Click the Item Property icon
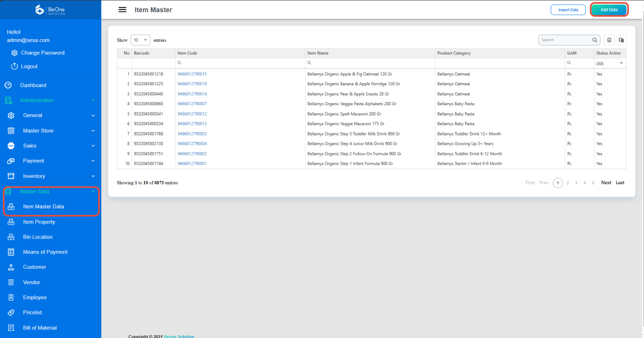Screen dimensions: 644x338 click(11, 222)
